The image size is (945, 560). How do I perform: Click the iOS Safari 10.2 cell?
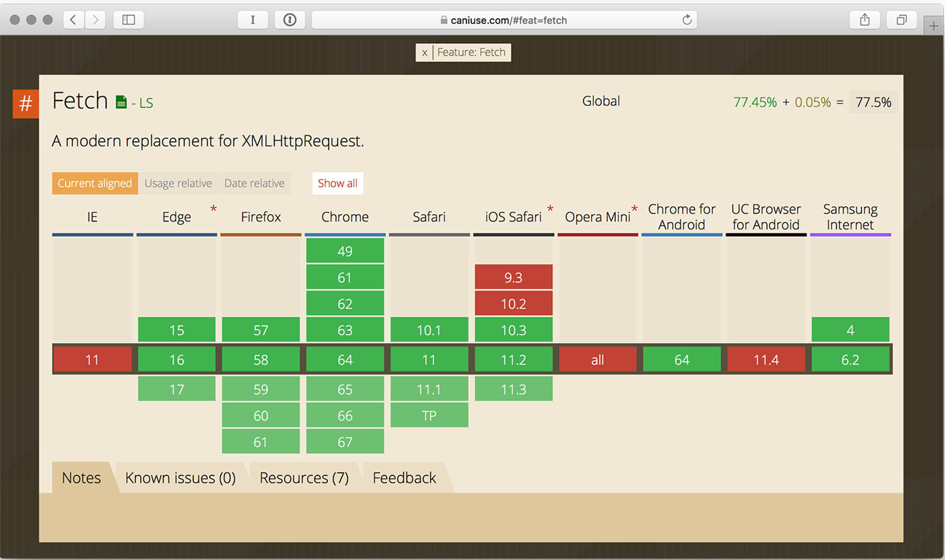(514, 303)
